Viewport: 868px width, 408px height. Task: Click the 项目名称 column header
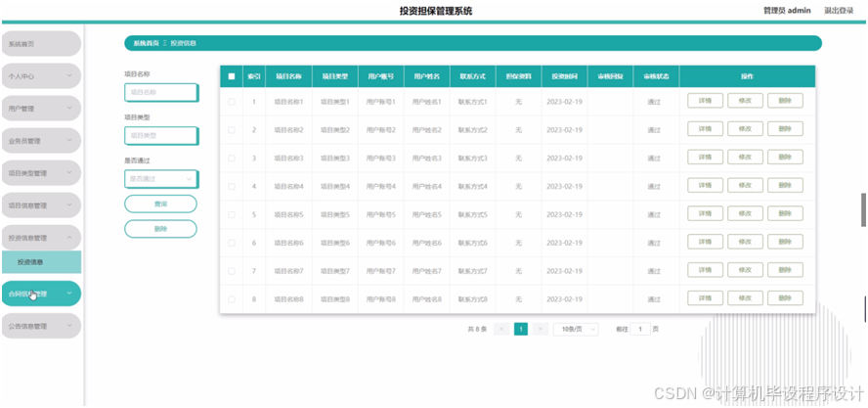point(289,76)
